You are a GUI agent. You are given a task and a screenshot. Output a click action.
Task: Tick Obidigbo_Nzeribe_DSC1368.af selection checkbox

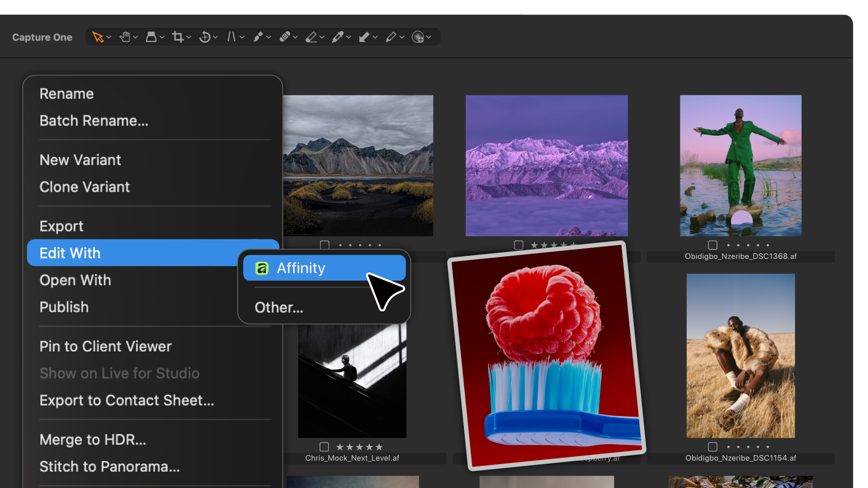pos(712,245)
